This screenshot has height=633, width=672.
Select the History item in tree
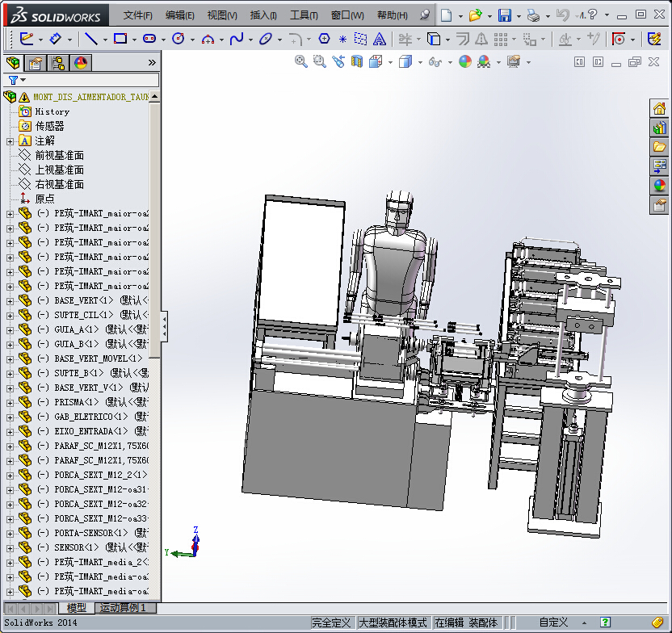coord(52,111)
